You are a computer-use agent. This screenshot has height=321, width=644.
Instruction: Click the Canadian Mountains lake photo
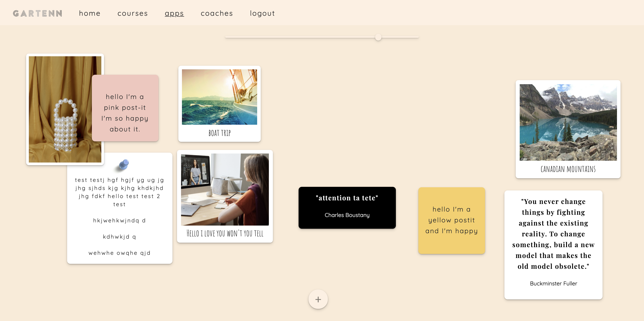click(568, 122)
